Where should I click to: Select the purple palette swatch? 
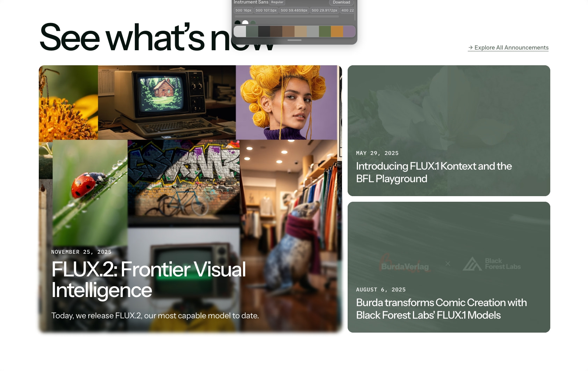(349, 31)
